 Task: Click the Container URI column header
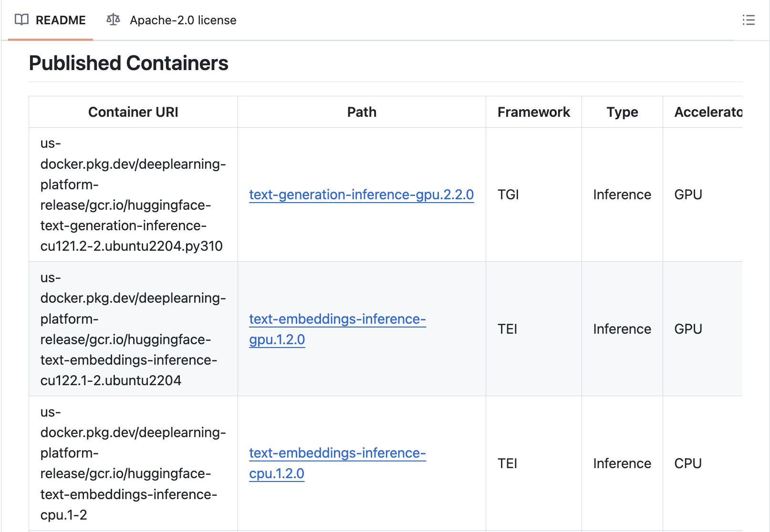(133, 112)
